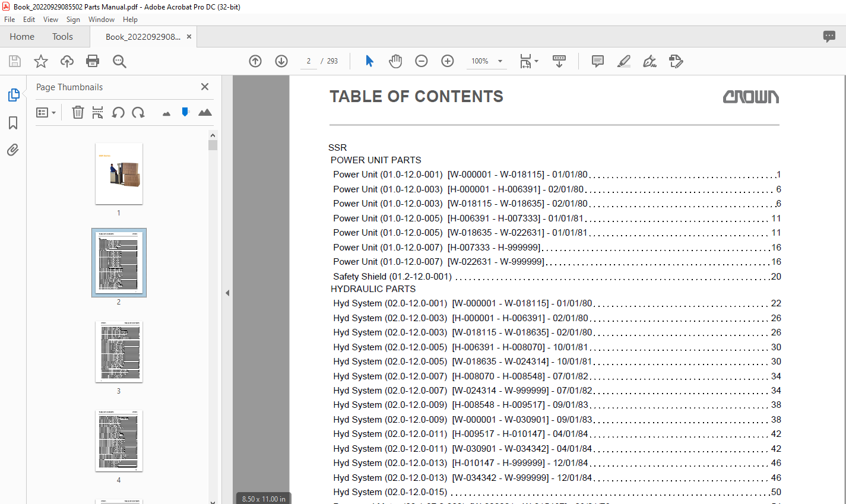
Task: Go to next page down arrow
Action: point(281,61)
